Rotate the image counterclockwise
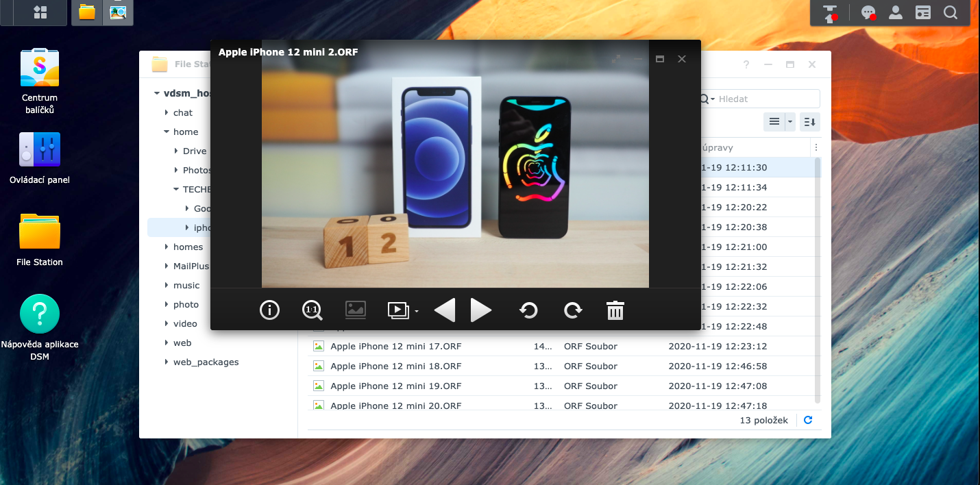Screen dimensions: 980x485 (x=528, y=310)
